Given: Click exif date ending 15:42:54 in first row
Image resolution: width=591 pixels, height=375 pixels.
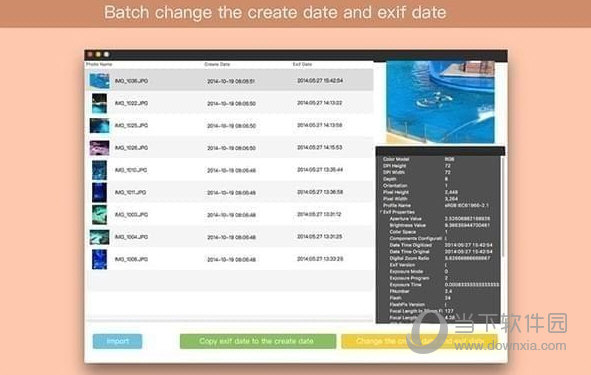Looking at the screenshot, I should pos(320,81).
